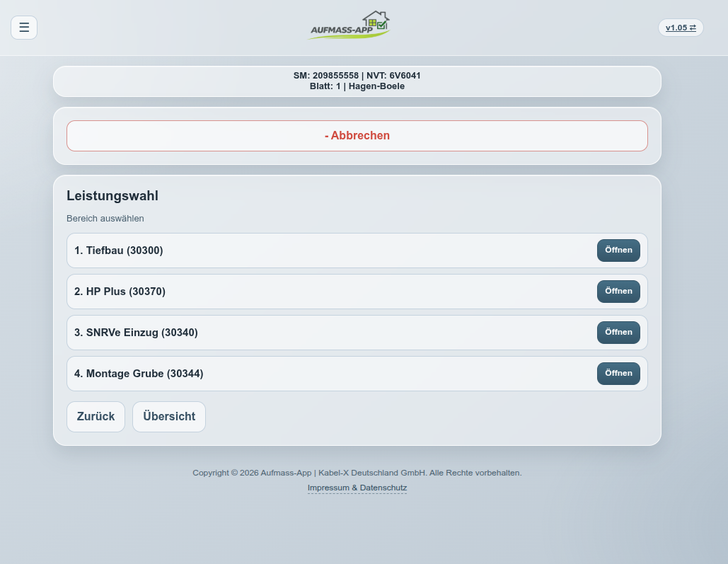Open the Übersicht overview
The height and width of the screenshot is (564, 728).
pyautogui.click(x=169, y=417)
